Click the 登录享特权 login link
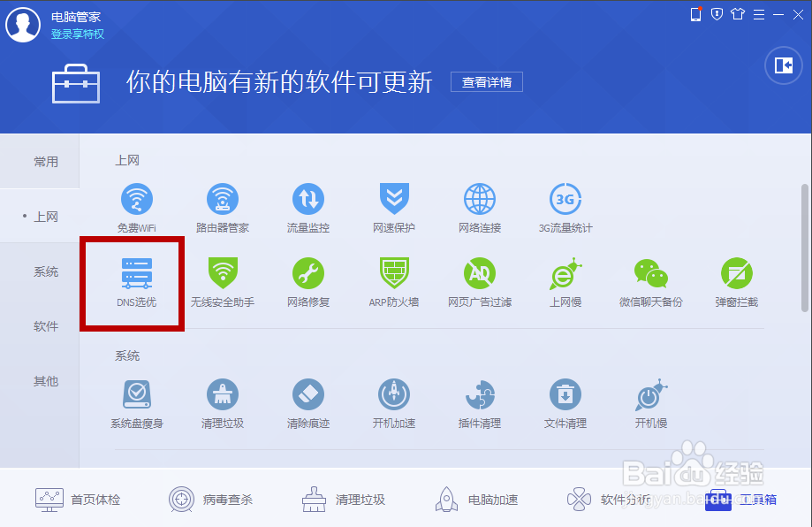This screenshot has height=527, width=812. (78, 34)
